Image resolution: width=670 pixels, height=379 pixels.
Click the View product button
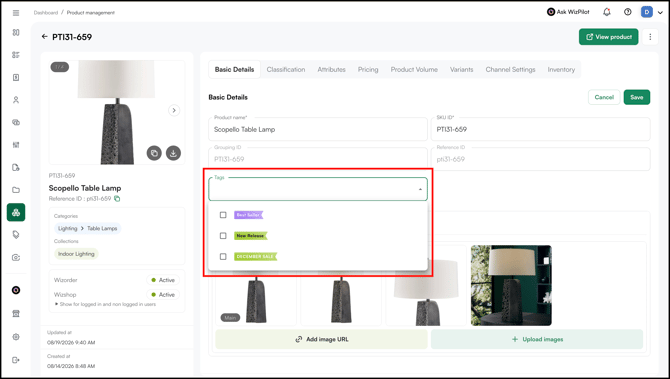coord(608,37)
